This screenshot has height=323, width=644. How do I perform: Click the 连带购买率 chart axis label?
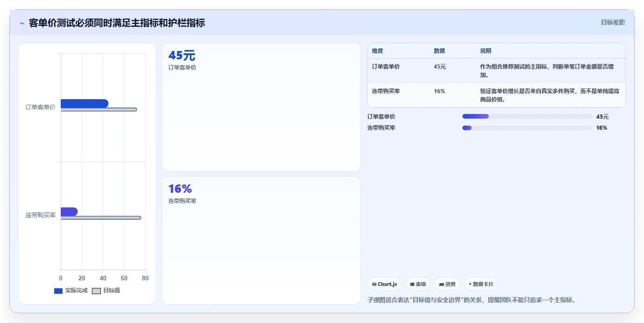click(40, 215)
